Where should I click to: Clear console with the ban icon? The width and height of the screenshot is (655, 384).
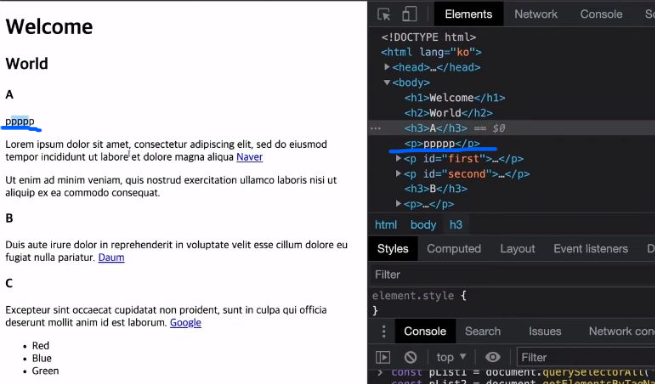tap(410, 357)
